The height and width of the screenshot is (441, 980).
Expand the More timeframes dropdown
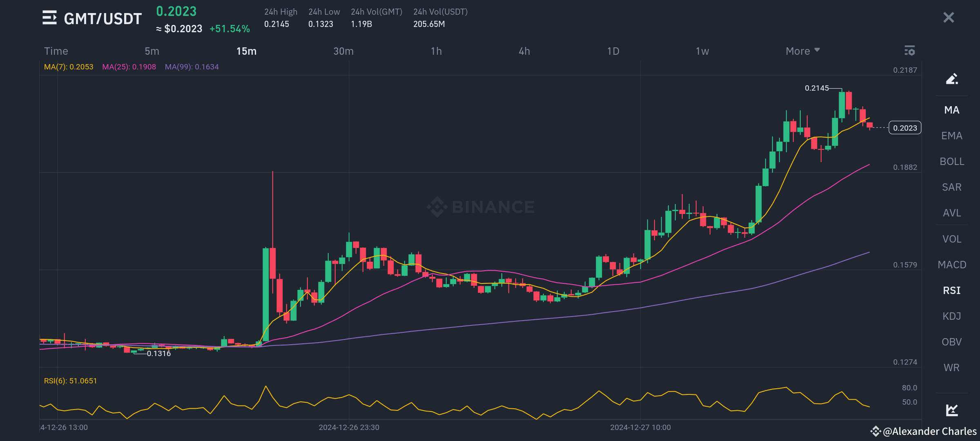(x=797, y=51)
